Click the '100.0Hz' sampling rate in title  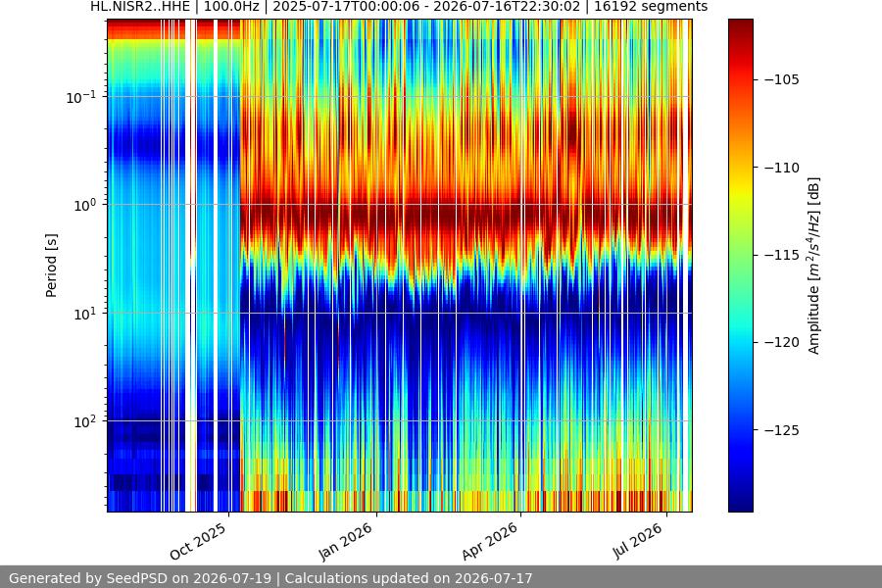(230, 7)
